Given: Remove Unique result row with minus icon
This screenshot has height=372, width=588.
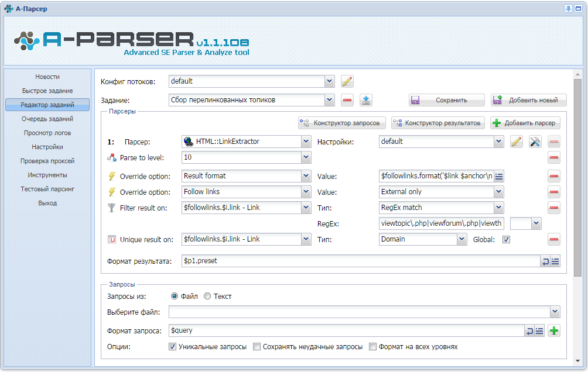Looking at the screenshot, I should [x=554, y=239].
